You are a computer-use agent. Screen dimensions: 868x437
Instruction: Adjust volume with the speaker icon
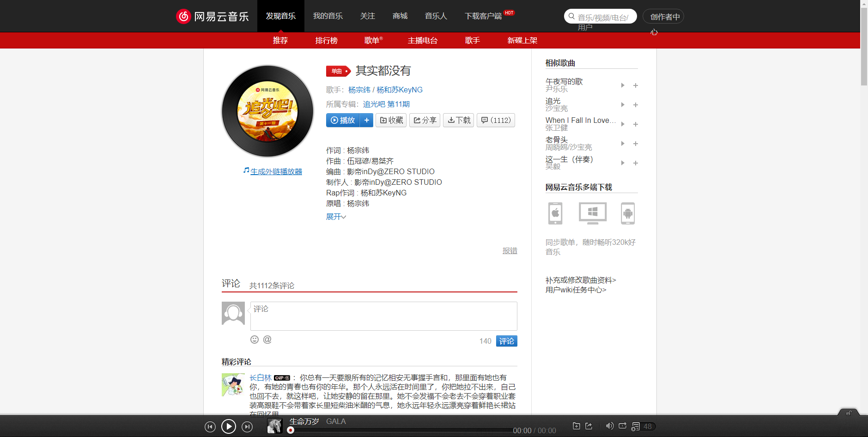pyautogui.click(x=609, y=426)
